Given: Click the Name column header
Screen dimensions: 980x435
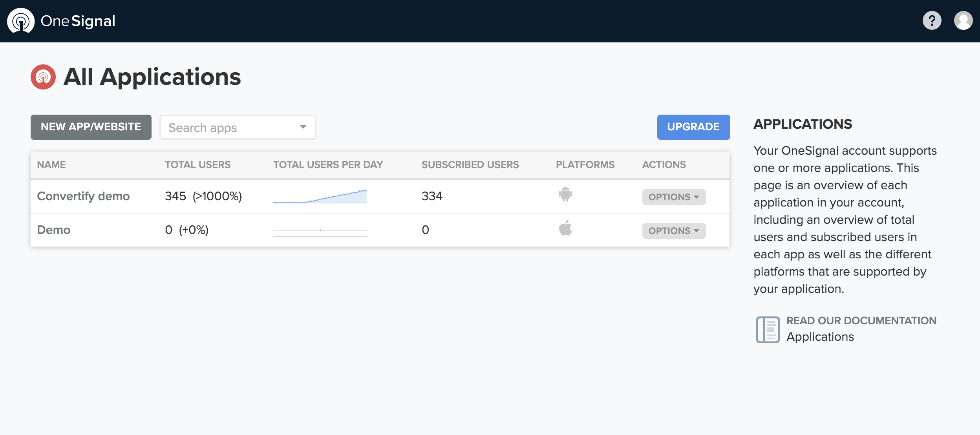Looking at the screenshot, I should [51, 165].
